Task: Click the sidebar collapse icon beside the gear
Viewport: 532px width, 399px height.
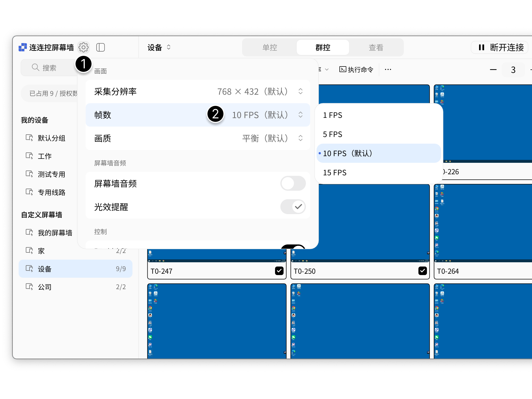Action: 101,47
